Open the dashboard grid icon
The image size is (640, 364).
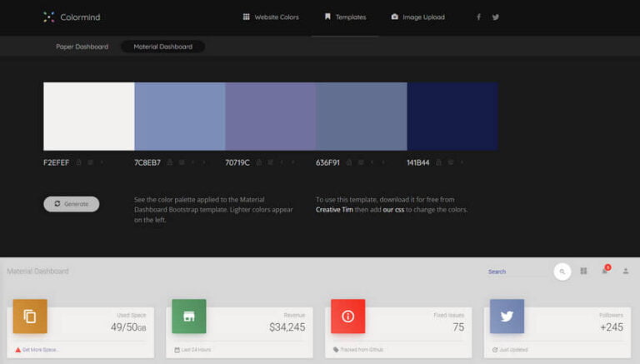click(x=583, y=271)
